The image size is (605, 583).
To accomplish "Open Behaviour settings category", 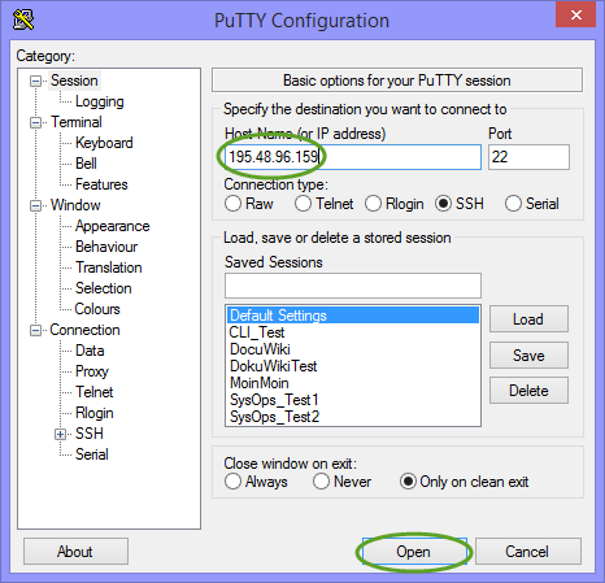I will coord(106,247).
